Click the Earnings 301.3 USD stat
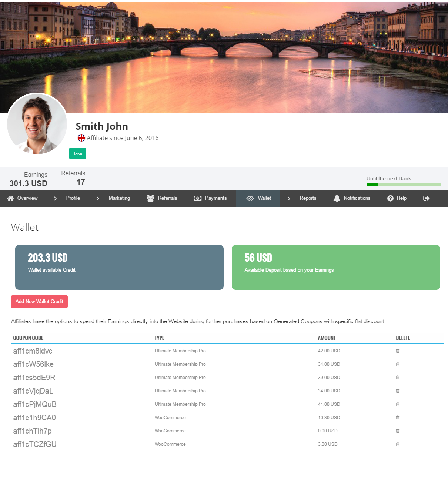 pyautogui.click(x=29, y=179)
